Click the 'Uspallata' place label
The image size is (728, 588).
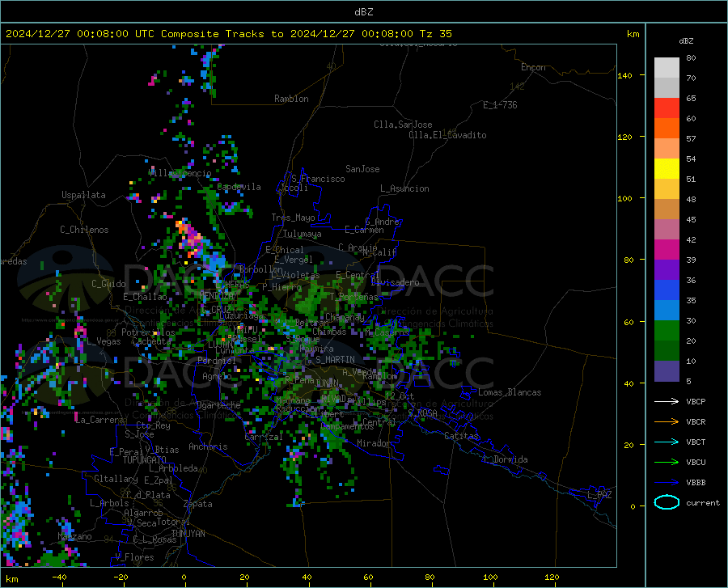pos(83,195)
